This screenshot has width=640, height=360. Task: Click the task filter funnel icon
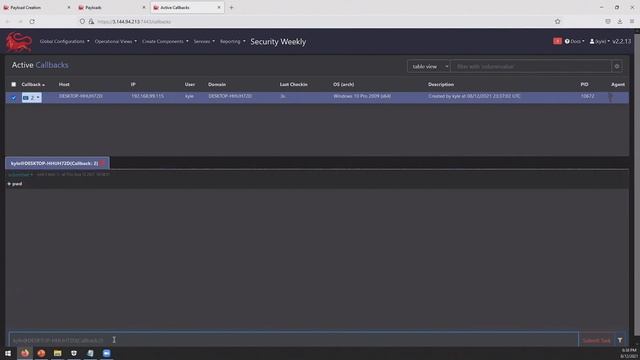(620, 340)
